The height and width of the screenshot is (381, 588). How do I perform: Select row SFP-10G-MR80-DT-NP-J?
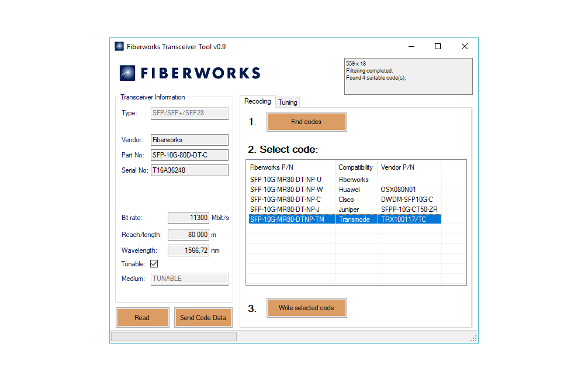pos(345,210)
